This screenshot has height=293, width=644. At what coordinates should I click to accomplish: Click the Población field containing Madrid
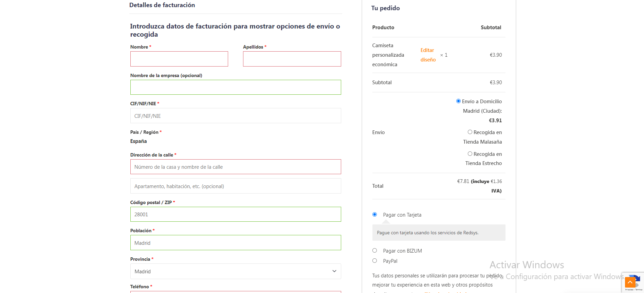(x=235, y=243)
